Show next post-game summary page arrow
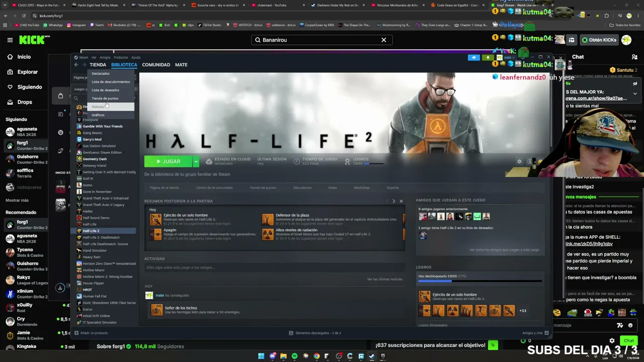The width and height of the screenshot is (644, 362). tap(393, 201)
